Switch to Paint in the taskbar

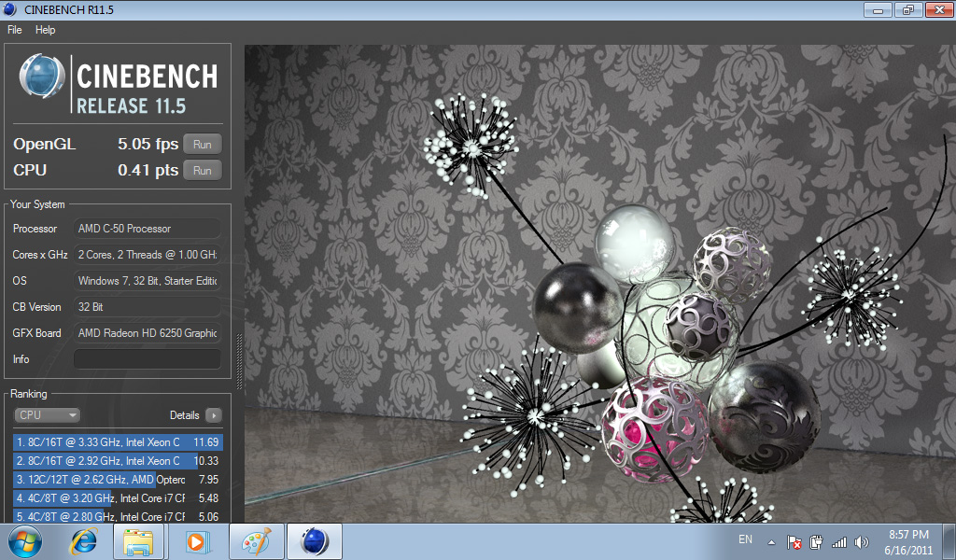257,541
